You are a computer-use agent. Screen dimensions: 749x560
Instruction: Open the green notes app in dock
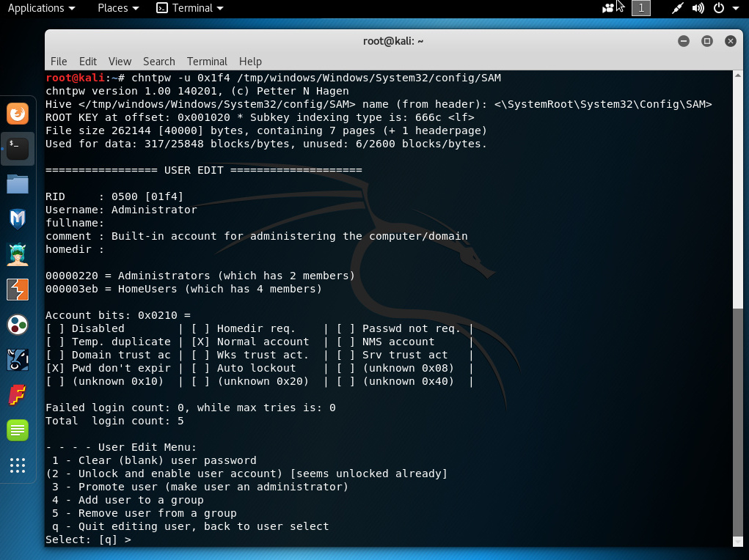pos(18,430)
